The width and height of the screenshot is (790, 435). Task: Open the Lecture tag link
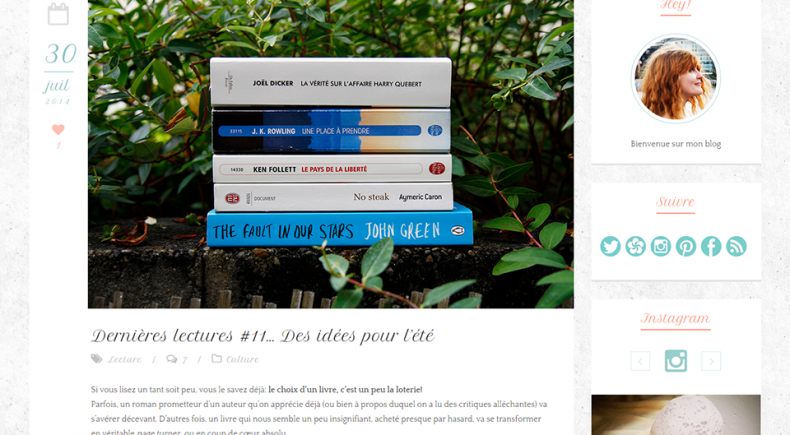pos(124,359)
